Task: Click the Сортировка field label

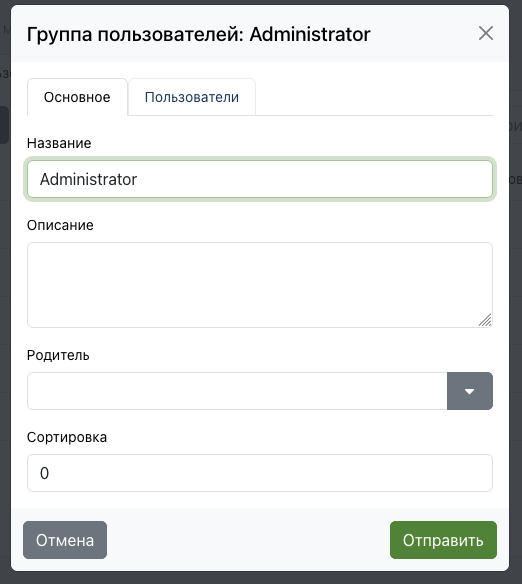Action: pyautogui.click(x=67, y=437)
